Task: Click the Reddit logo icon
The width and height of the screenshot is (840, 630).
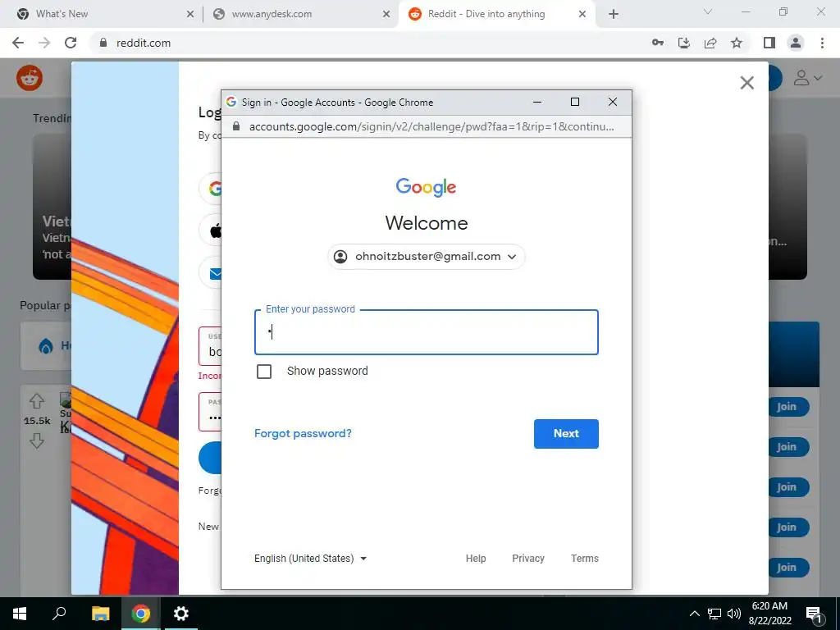Action: click(30, 78)
